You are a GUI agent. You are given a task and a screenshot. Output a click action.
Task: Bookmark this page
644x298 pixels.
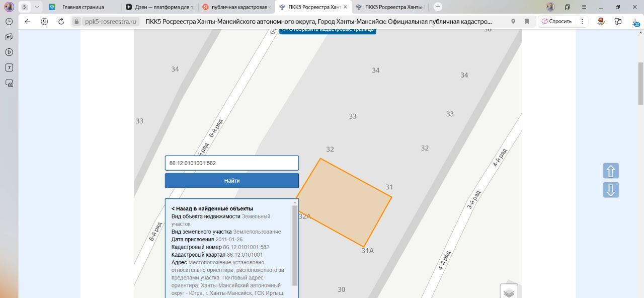click(x=527, y=22)
